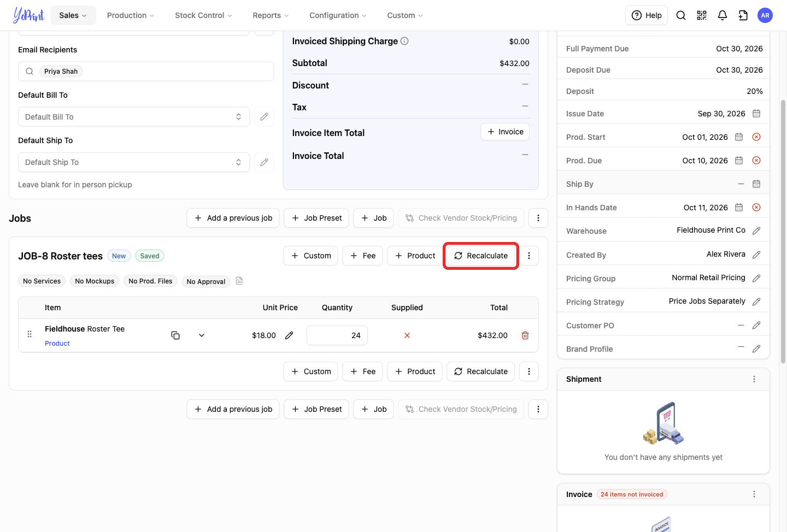The height and width of the screenshot is (532, 787).
Task: Grab the item row drag handle
Action: [30, 334]
